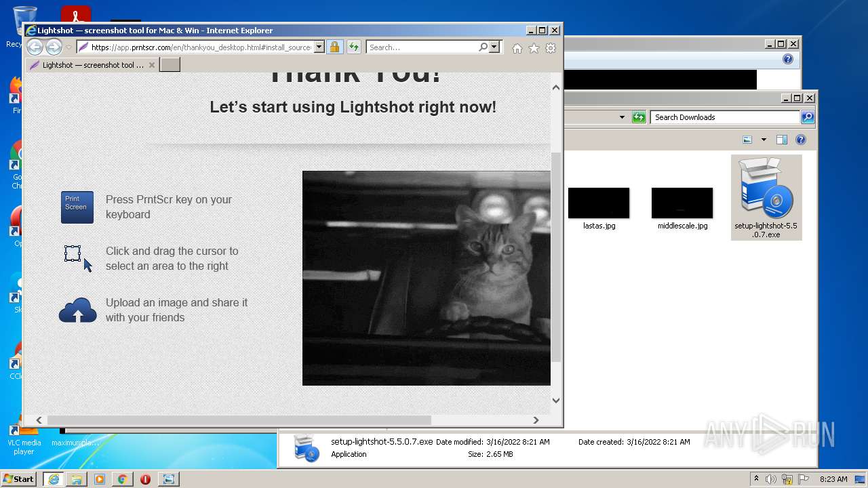Open recent pages dropdown next to forward button

coord(68,47)
